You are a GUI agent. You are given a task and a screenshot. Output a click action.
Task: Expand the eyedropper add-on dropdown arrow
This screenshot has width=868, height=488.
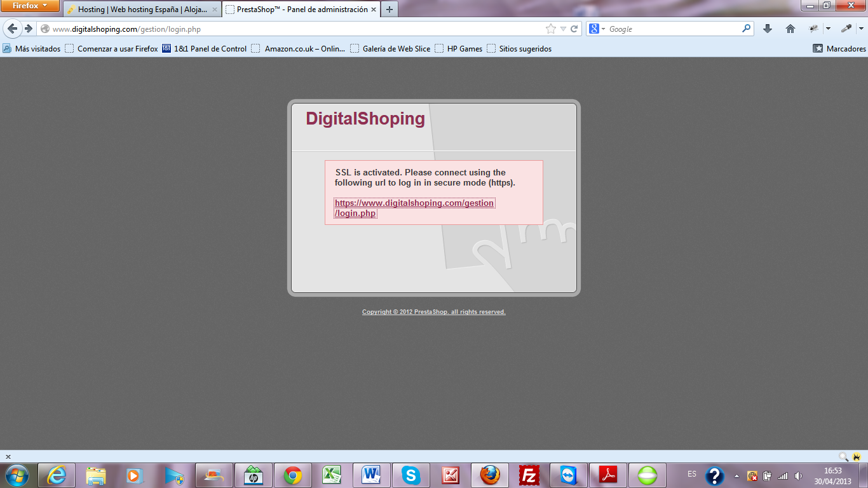(861, 29)
